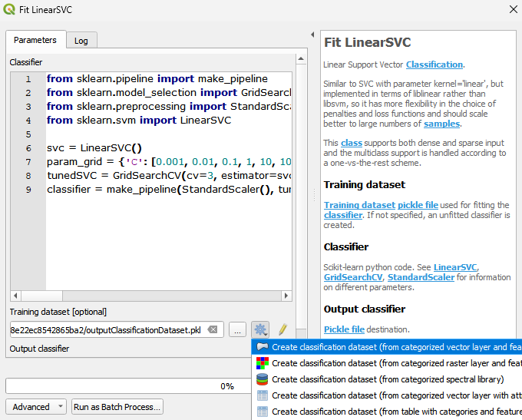Image resolution: width=522 pixels, height=420 pixels.
Task: Click parameters panel scroll up arrow
Action: [x=301, y=59]
